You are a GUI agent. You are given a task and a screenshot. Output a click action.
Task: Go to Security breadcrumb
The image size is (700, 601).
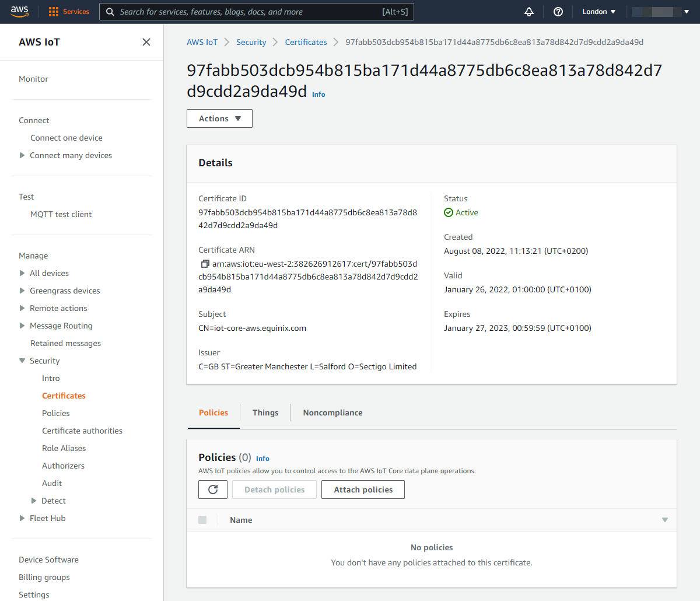[x=251, y=42]
